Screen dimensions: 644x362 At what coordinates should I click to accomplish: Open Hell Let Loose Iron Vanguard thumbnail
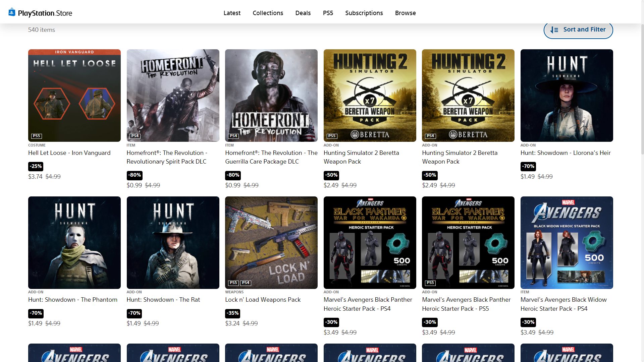tap(74, 95)
